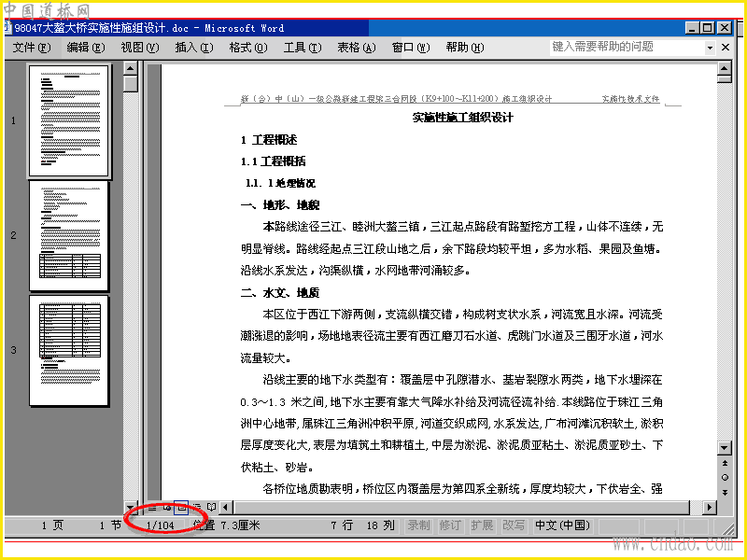
Task: Expand the help question box dropdown arrow
Action: (x=710, y=48)
